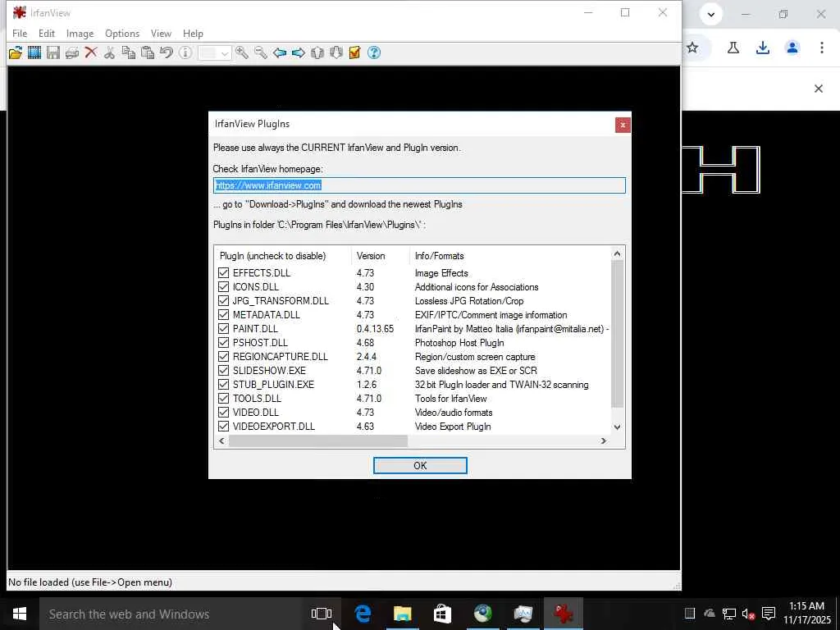Open Microsoft Edge from the taskbar
This screenshot has height=630, width=840.
363,614
